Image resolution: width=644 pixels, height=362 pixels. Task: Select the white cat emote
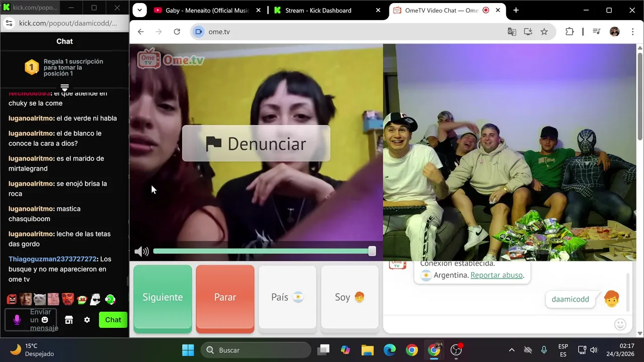click(x=40, y=300)
